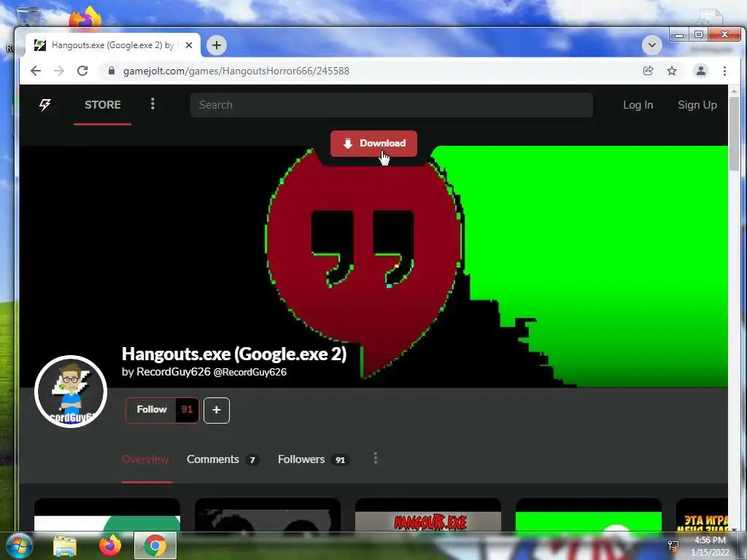
Task: Switch to the Overview tab
Action: click(145, 459)
